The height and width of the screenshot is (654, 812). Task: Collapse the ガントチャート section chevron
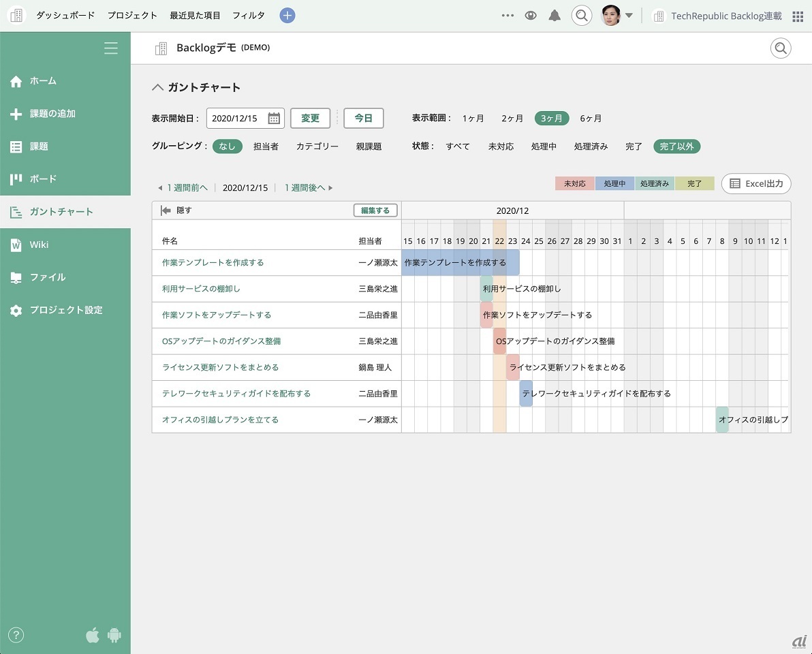(x=157, y=87)
